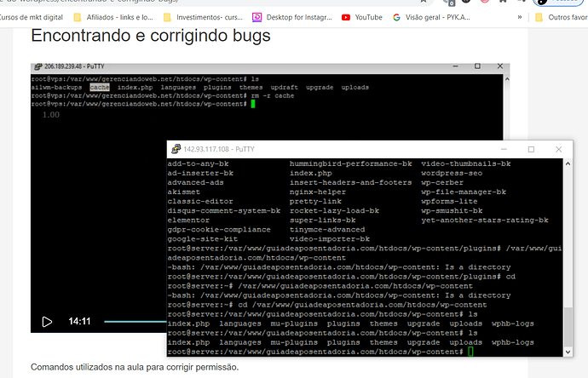Click 'elementor' in the terminal listing
This screenshot has height=378, width=588.
pyautogui.click(x=188, y=220)
